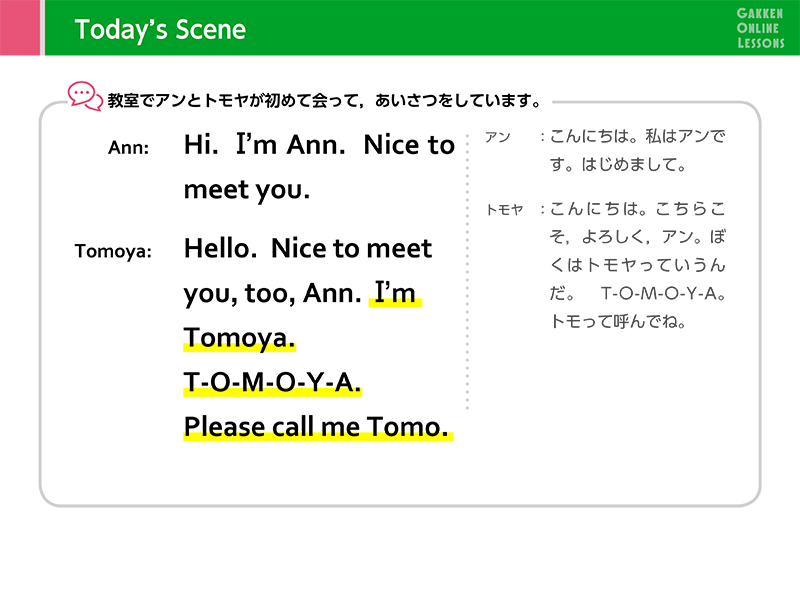Screen dimensions: 800x600
Task: Click the highlighted word "Tomoya."
Action: coord(240,339)
